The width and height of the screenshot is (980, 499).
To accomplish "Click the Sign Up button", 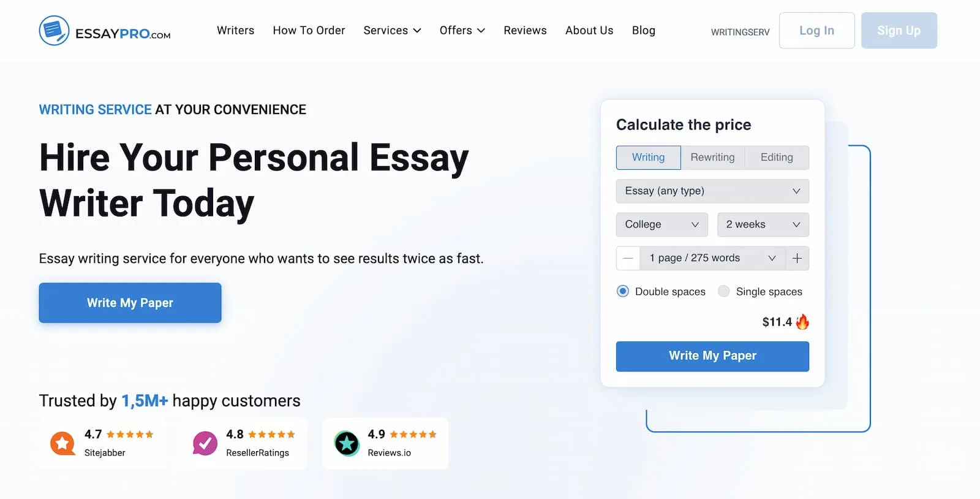I will click(899, 31).
